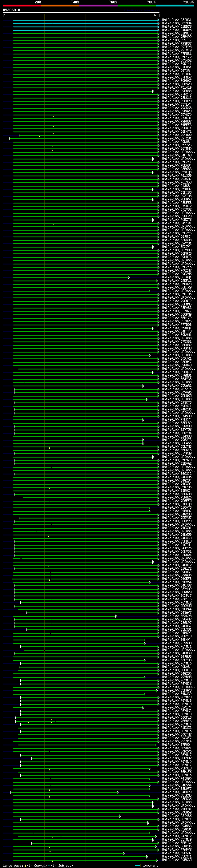Open the UniRef100_A2I486 entry
197x868 pixels.
(x=176, y=816)
